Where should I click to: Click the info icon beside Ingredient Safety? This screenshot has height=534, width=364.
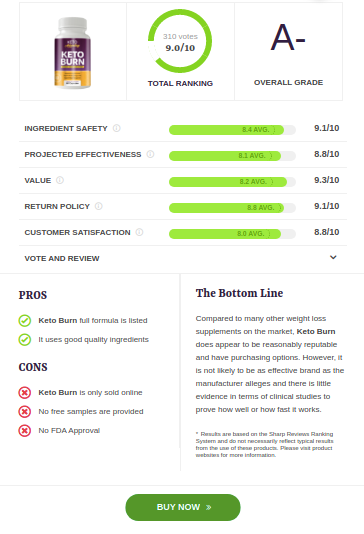[x=116, y=128]
